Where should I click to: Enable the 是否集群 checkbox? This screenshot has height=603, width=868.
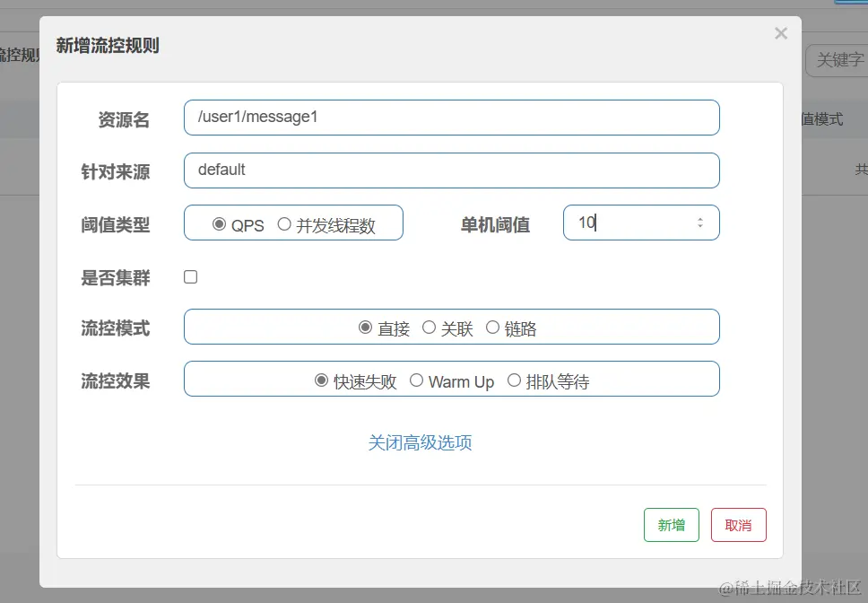[190, 277]
